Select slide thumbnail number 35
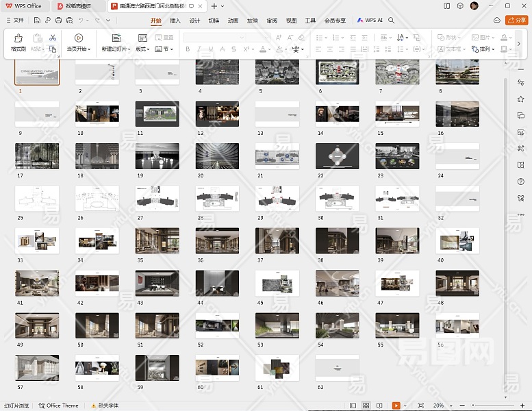Screen dimensions: 532x411 pos(157,240)
